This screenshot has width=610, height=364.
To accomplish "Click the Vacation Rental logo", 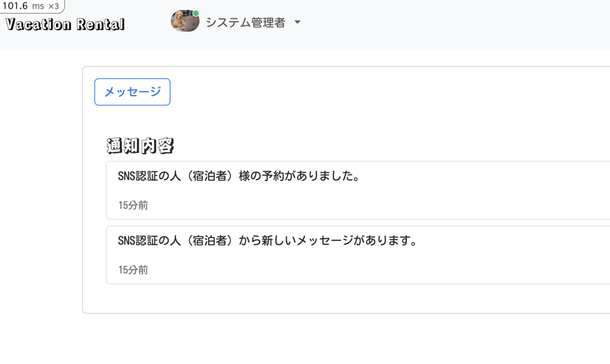I will tap(64, 23).
